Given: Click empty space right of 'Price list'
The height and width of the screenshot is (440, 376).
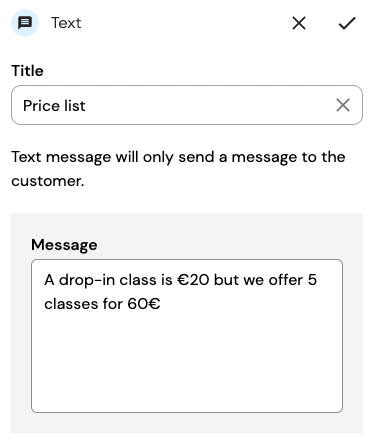Looking at the screenshot, I should [207, 105].
